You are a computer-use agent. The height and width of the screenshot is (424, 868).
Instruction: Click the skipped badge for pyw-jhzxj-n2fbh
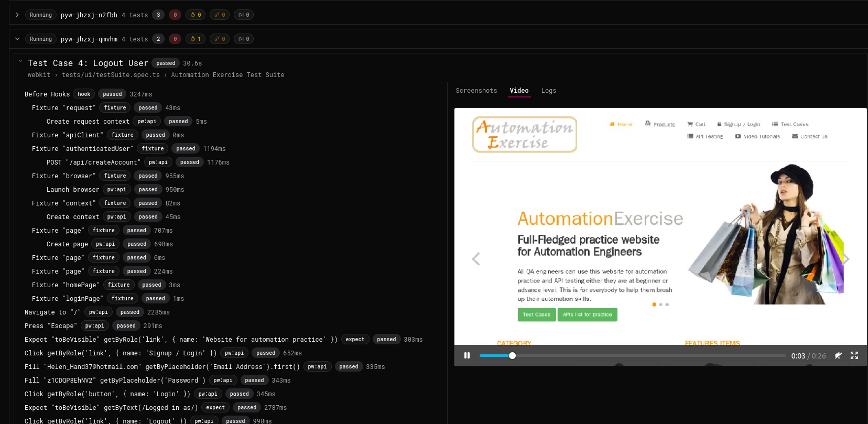click(x=244, y=15)
